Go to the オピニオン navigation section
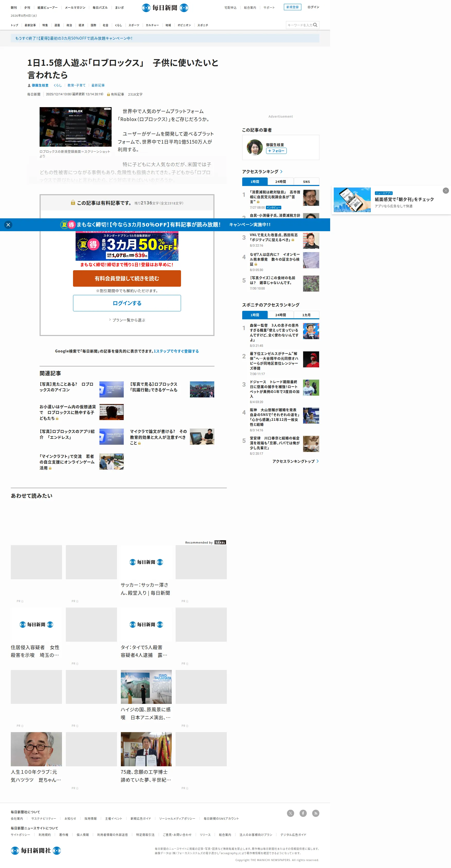 coord(184,25)
